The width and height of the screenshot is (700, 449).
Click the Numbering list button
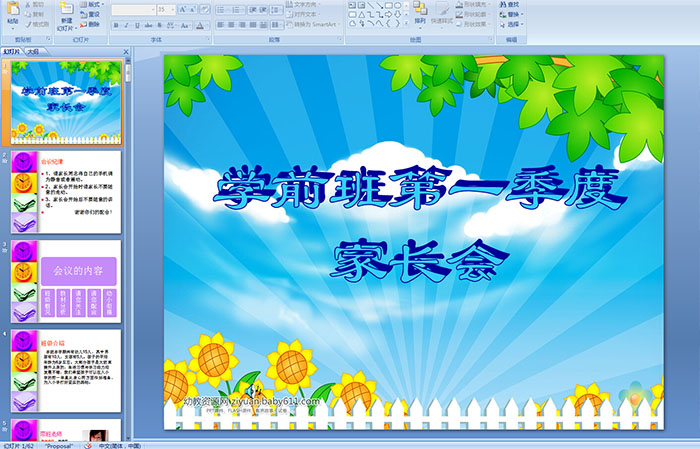[238, 9]
